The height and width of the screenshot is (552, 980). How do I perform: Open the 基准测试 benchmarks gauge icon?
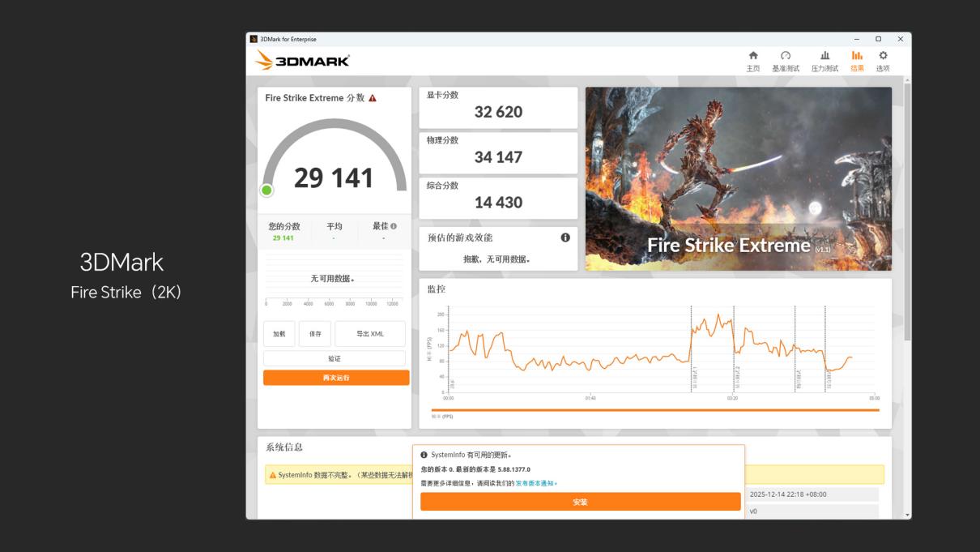click(786, 56)
